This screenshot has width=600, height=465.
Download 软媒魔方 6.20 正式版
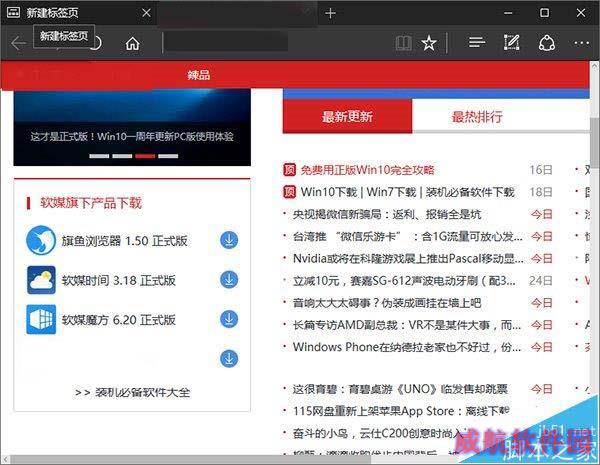pos(229,319)
